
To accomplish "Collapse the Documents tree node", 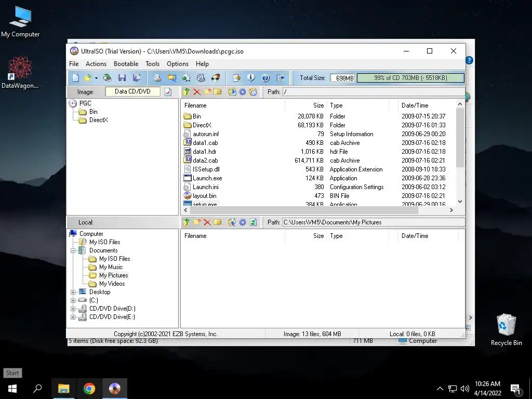I will pyautogui.click(x=73, y=251).
